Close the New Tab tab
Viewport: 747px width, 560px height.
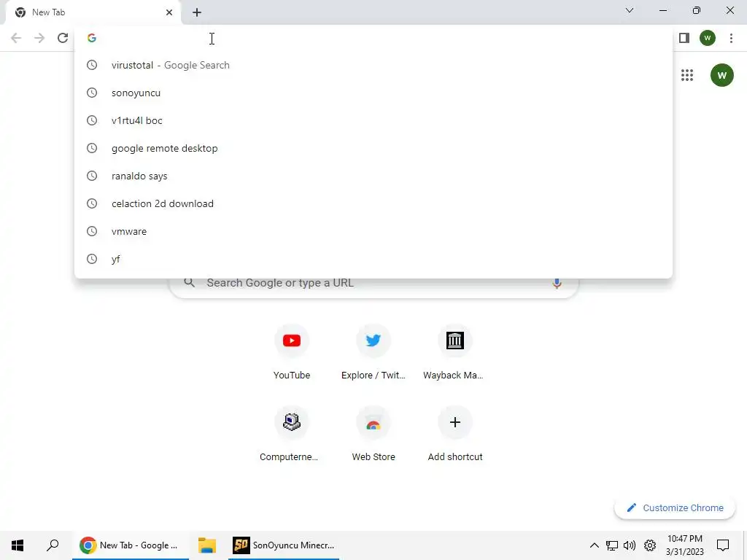pyautogui.click(x=169, y=12)
